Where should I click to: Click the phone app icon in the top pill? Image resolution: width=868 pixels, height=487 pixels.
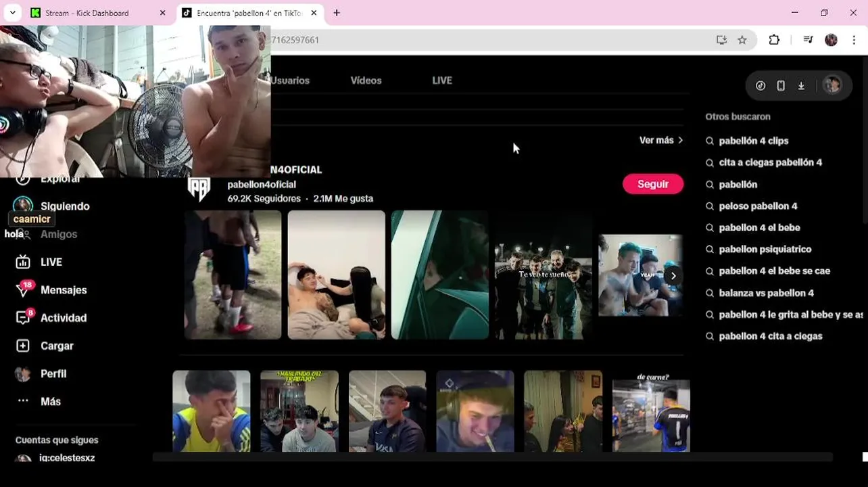[781, 86]
